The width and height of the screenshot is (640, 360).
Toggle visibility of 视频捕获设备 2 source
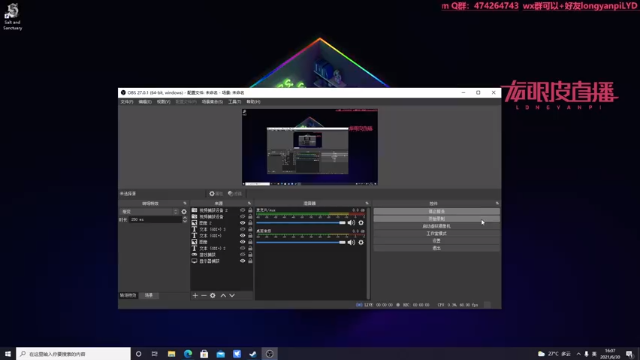pyautogui.click(x=242, y=210)
